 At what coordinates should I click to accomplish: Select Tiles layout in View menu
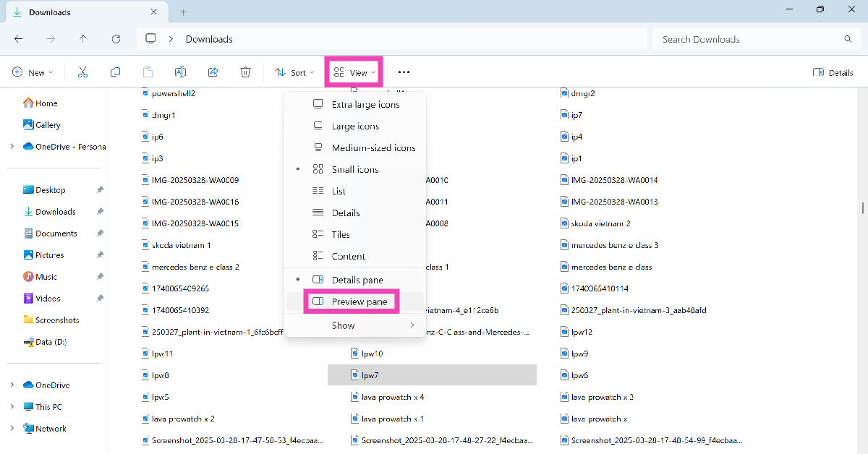340,234
